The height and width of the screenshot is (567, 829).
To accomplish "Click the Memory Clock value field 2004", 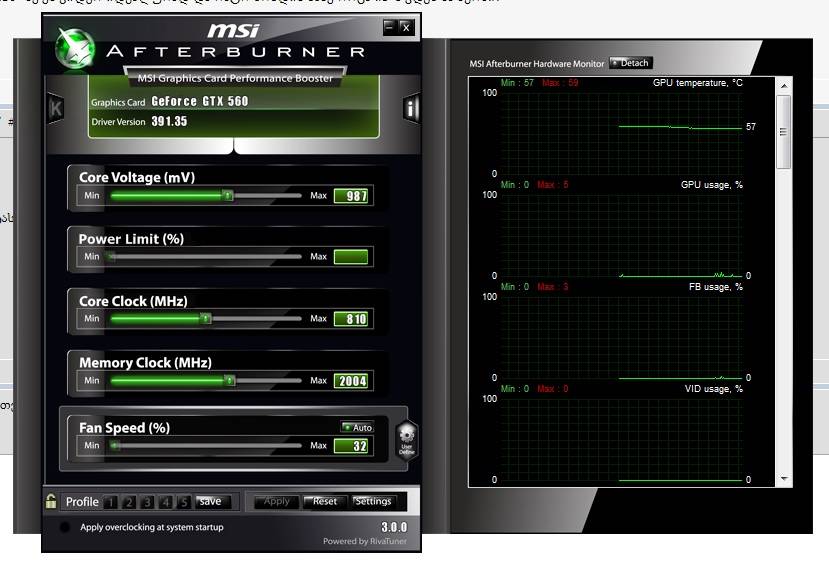I will [x=351, y=381].
